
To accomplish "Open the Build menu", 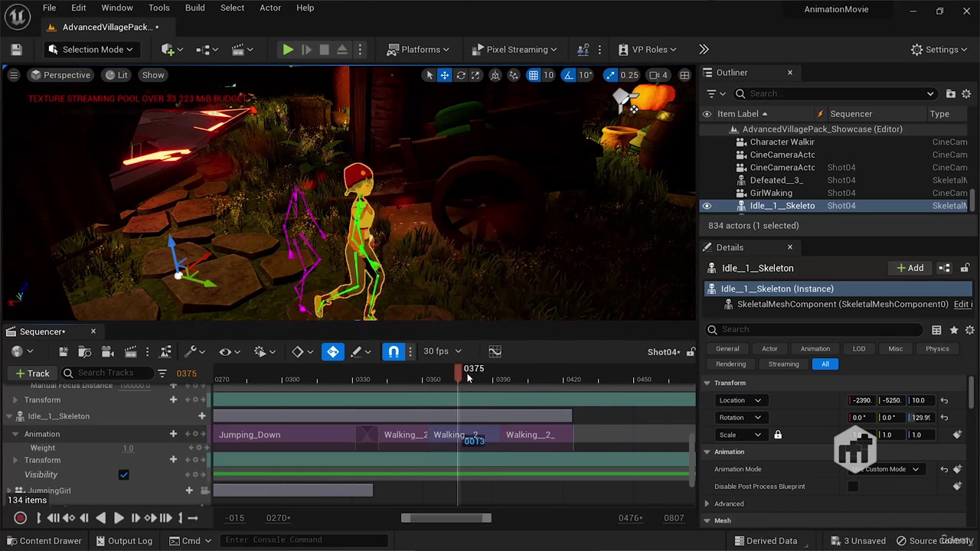I will (x=194, y=8).
